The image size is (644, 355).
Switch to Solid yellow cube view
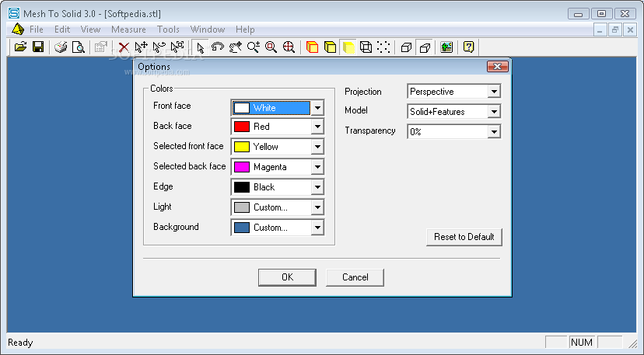(x=348, y=47)
